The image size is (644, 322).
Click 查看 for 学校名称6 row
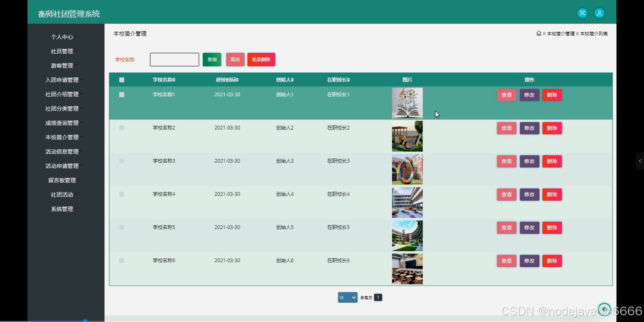coord(506,261)
